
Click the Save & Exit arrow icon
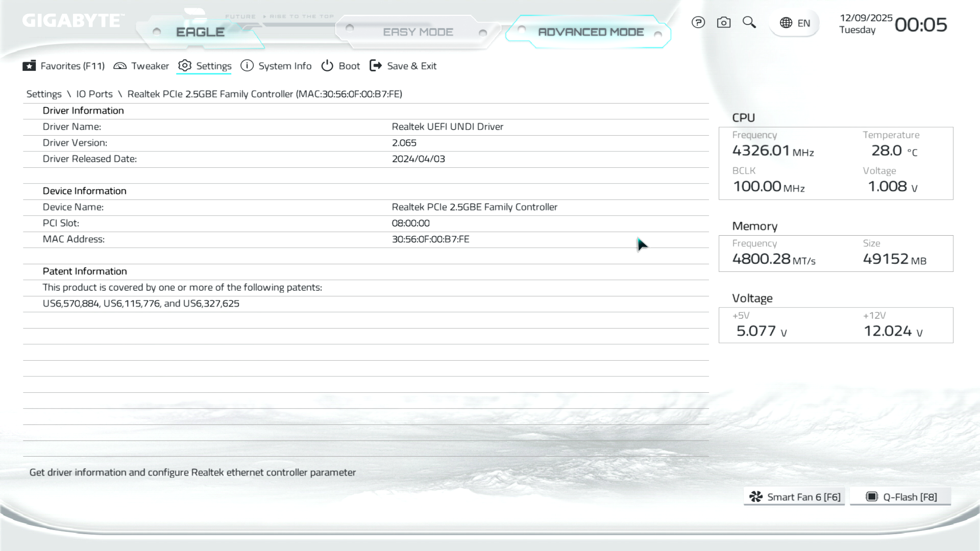click(376, 66)
